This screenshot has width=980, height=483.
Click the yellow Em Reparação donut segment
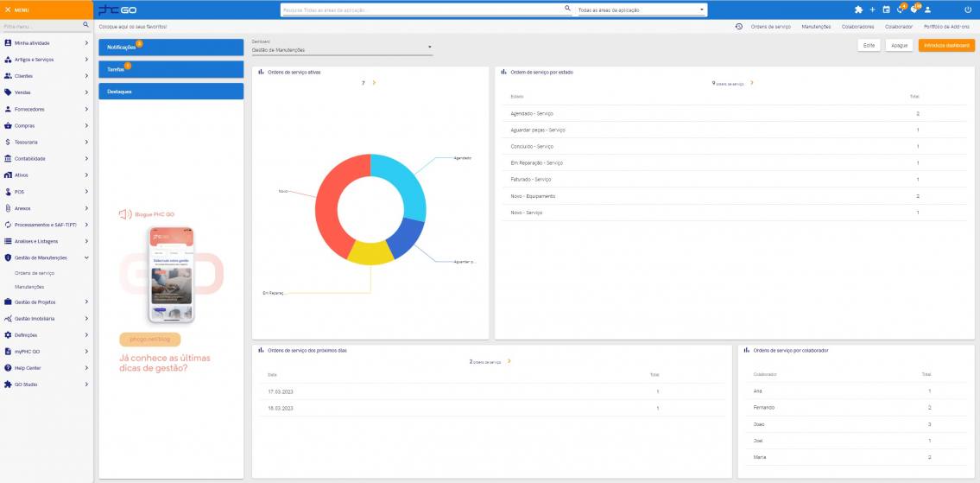[370, 253]
